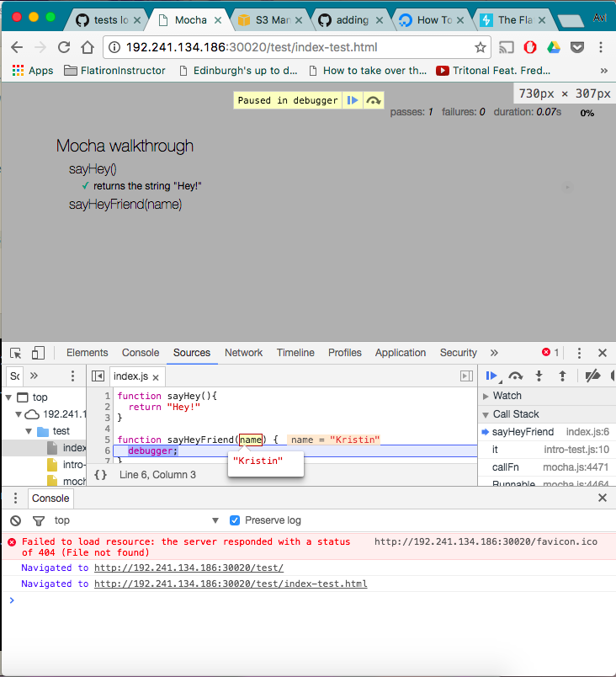Open the console filter
This screenshot has width=616, height=677.
39,520
